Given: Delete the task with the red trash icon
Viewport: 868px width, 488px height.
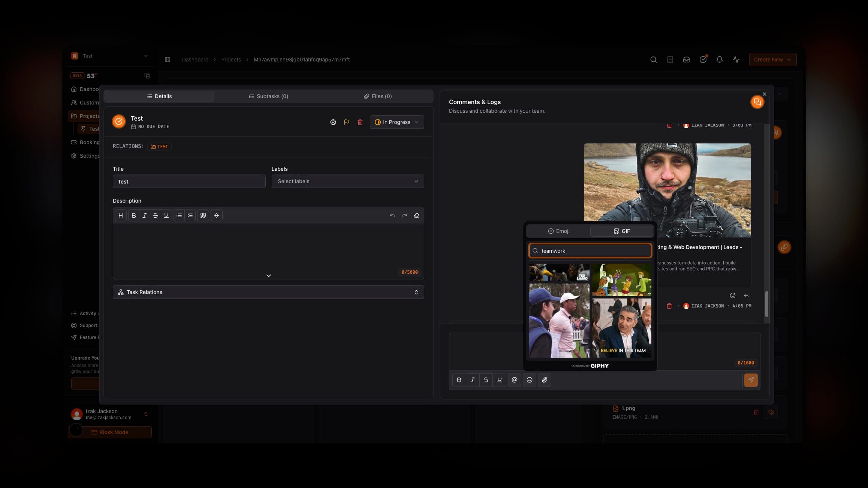Looking at the screenshot, I should point(360,122).
